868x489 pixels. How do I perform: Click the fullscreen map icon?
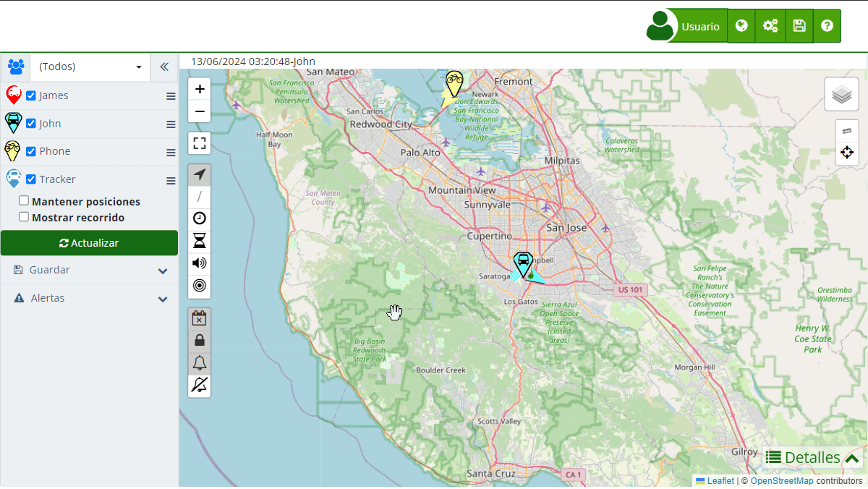200,143
